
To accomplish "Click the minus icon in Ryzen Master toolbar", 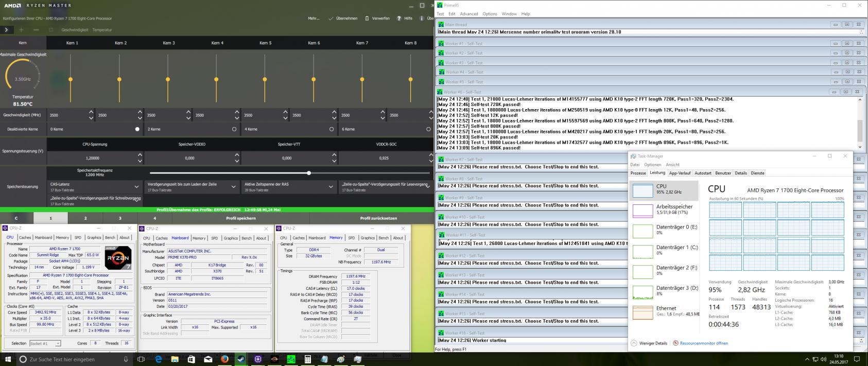I will [x=35, y=30].
